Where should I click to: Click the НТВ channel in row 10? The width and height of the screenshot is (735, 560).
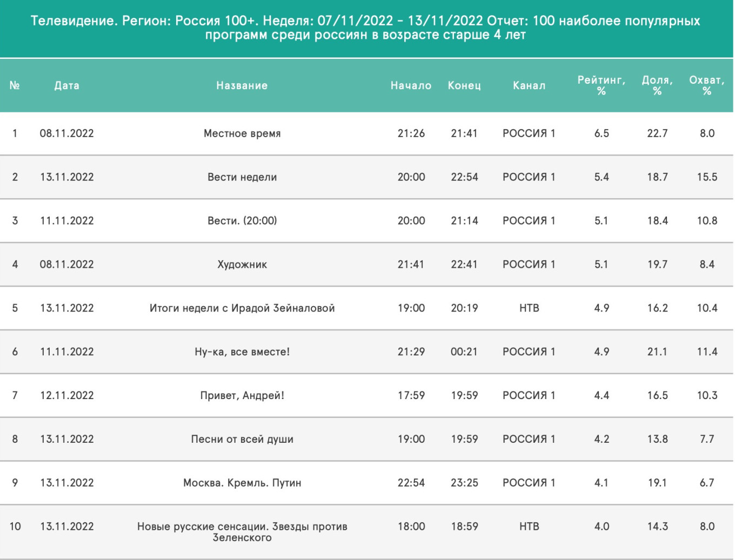(529, 527)
